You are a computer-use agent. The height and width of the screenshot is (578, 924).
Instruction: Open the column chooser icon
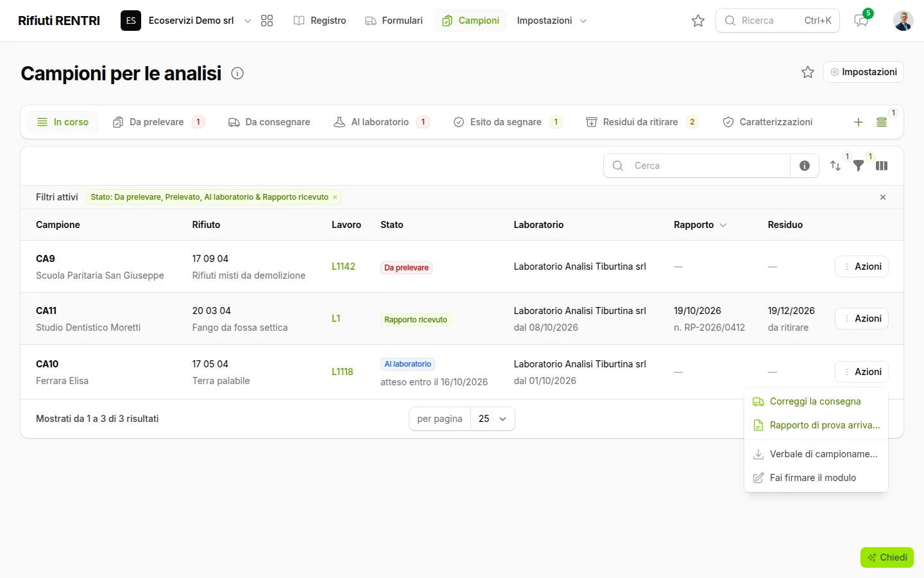tap(882, 166)
